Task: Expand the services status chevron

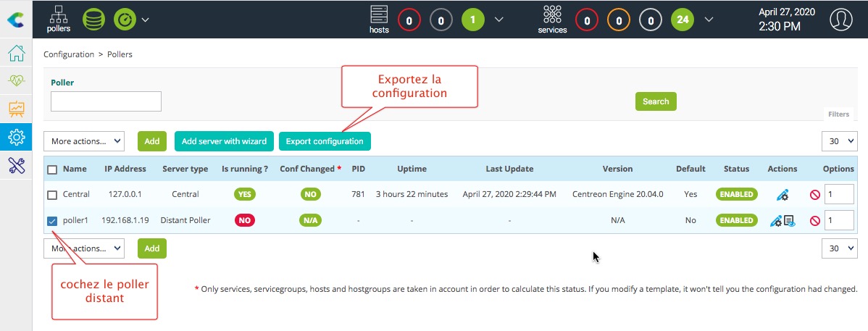Action: (709, 20)
